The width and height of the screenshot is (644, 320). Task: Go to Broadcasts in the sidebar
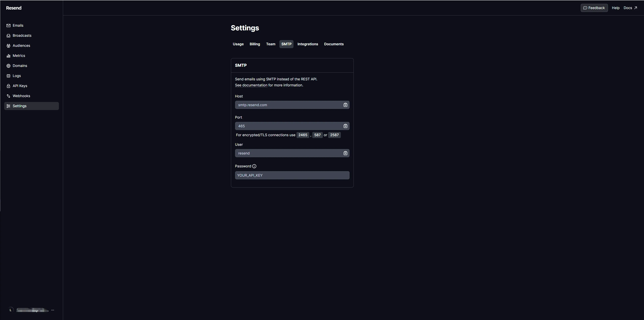32,36
